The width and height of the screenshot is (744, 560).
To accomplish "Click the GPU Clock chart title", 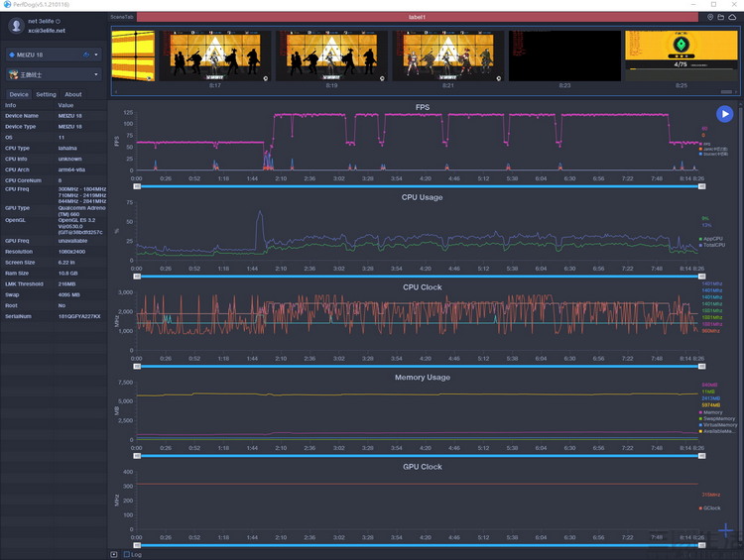I will point(423,467).
